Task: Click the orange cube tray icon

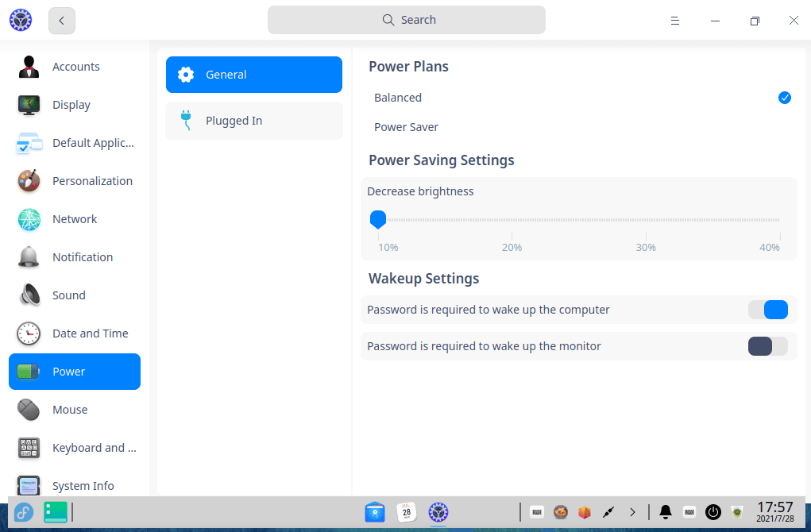Action: [x=585, y=512]
